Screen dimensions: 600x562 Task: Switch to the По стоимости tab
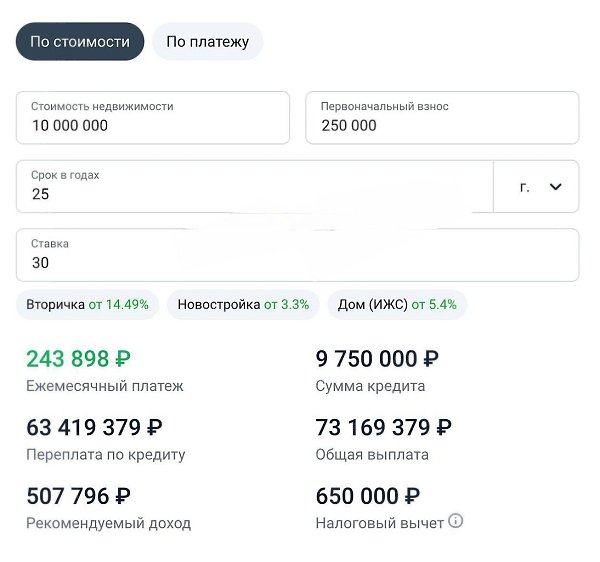(80, 42)
